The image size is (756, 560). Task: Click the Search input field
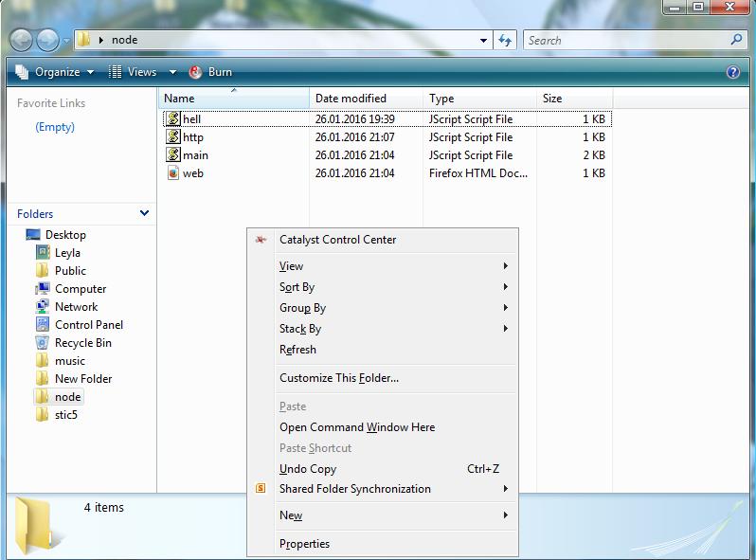pos(627,41)
